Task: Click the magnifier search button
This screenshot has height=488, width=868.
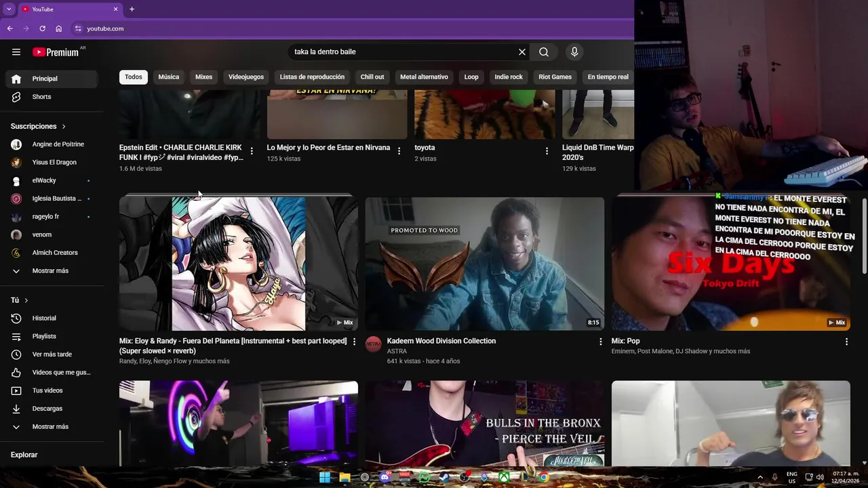Action: point(544,52)
